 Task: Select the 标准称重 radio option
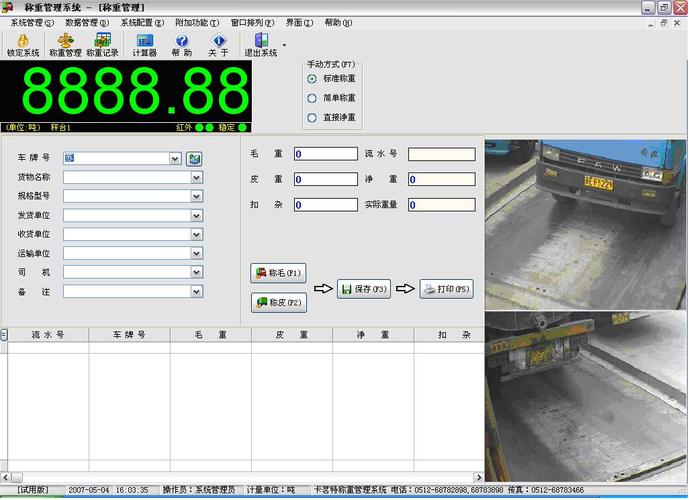pyautogui.click(x=312, y=78)
